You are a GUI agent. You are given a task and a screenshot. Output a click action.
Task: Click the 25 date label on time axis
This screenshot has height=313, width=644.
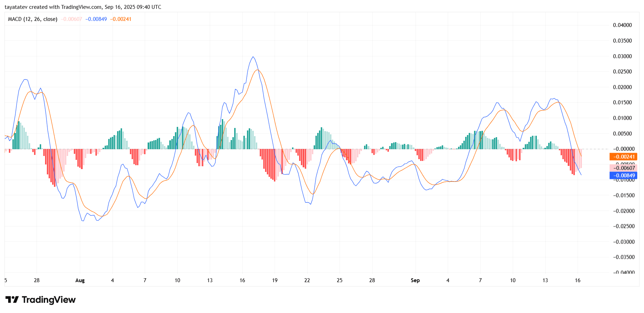[340, 280]
